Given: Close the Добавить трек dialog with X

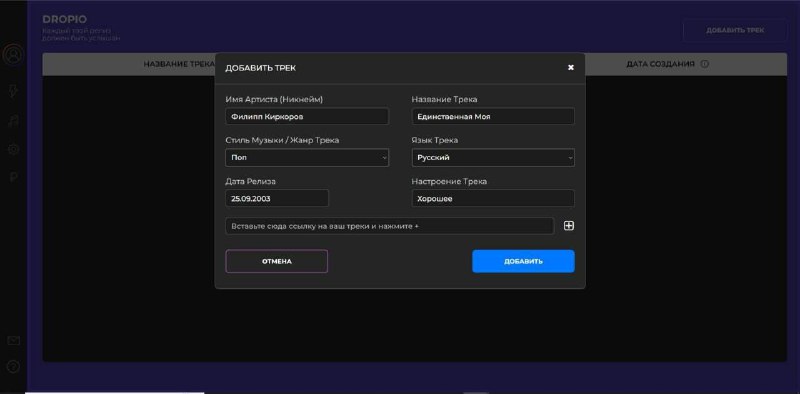Looking at the screenshot, I should (x=570, y=67).
